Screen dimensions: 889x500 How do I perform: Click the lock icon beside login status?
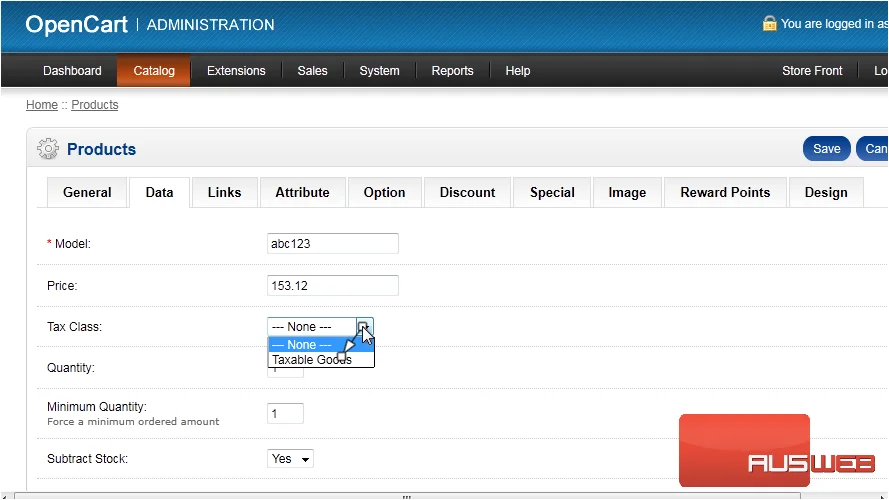point(769,24)
